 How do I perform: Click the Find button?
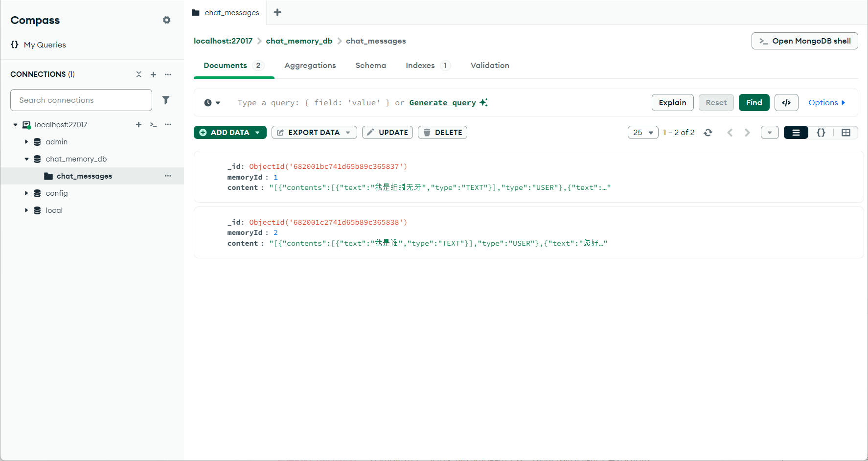[x=754, y=102]
